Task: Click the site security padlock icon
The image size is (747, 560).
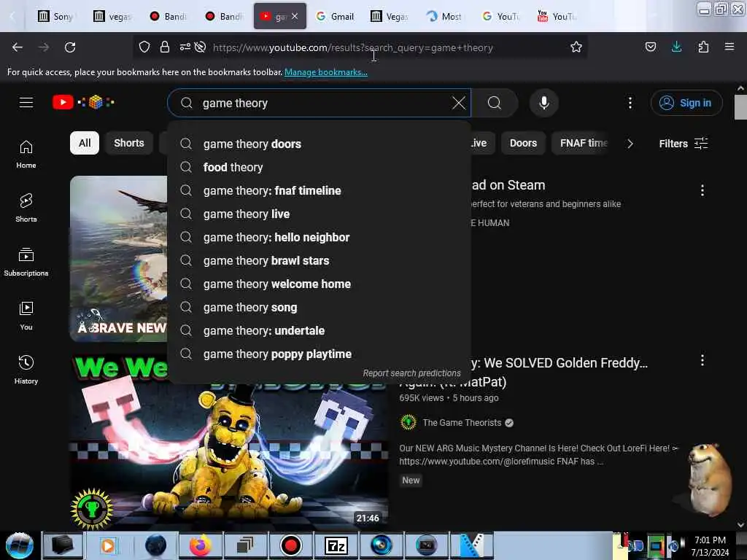Action: point(165,47)
